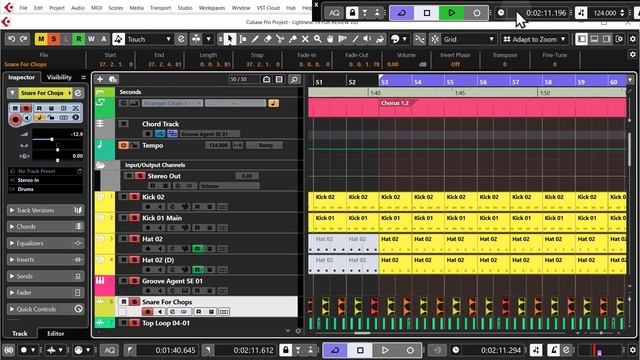Click green Play button in top transport
640x360 pixels.
(451, 13)
